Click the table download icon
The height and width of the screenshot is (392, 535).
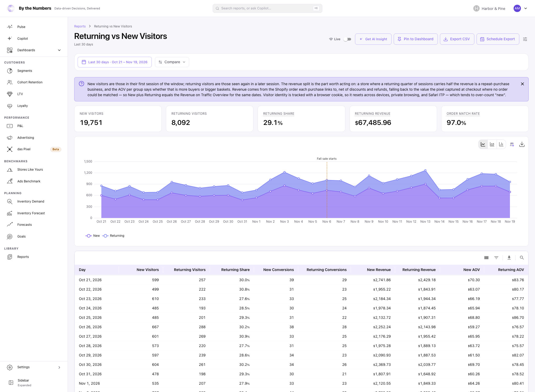(x=509, y=258)
